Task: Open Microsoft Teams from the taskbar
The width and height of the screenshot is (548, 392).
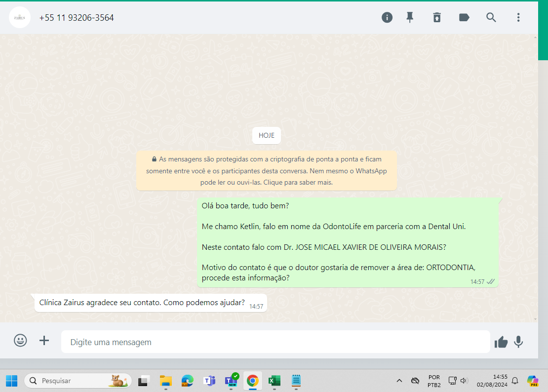Action: coord(209,381)
